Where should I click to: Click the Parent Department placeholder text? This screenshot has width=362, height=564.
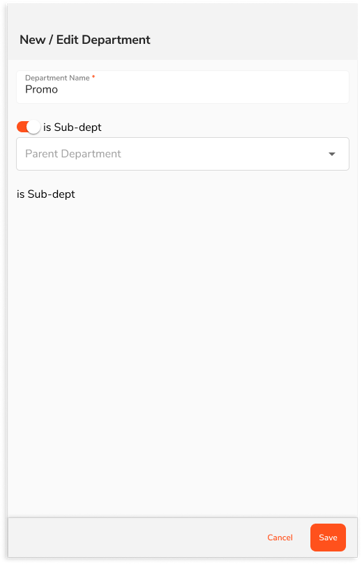[x=73, y=154]
